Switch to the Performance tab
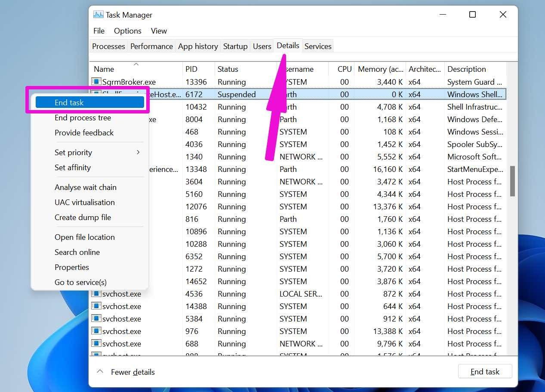The image size is (545, 392). pos(151,46)
